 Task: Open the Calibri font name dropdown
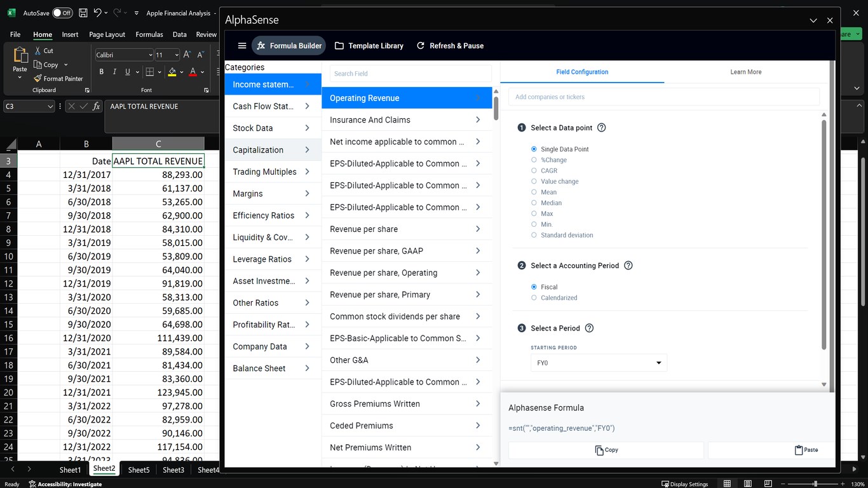(150, 55)
